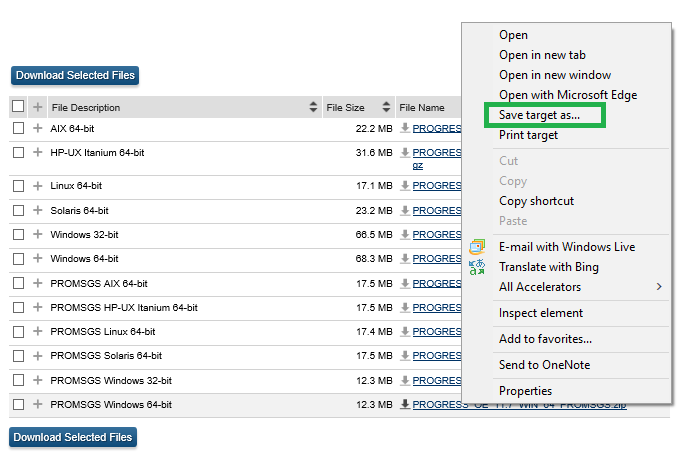The height and width of the screenshot is (455, 687).
Task: Open the AIX 64-bit PROGRESS file link
Action: pyautogui.click(x=436, y=128)
